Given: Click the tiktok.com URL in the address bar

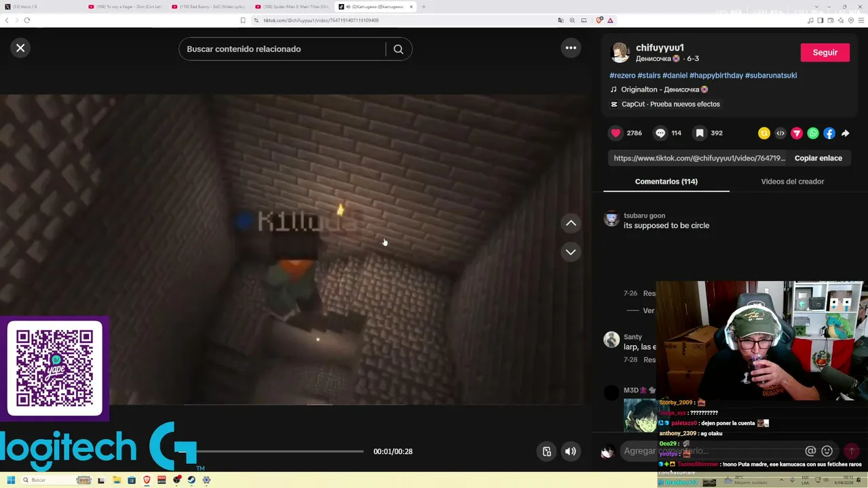Looking at the screenshot, I should tap(321, 20).
